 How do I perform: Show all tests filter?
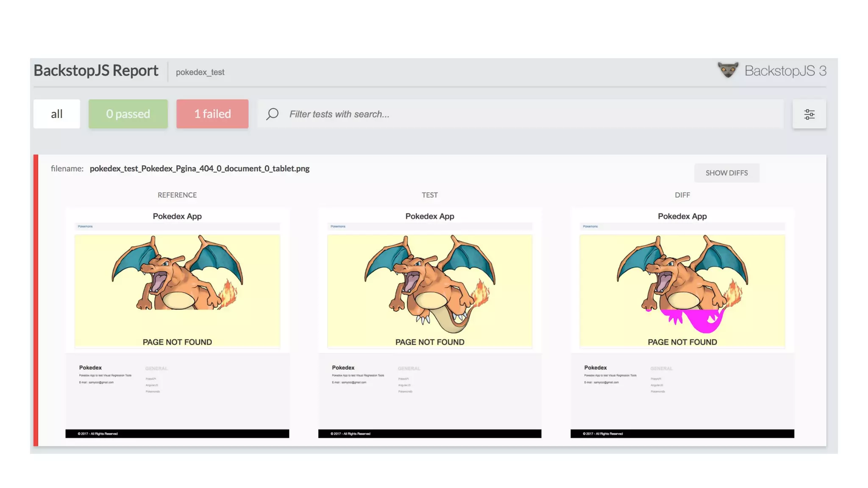tap(56, 114)
